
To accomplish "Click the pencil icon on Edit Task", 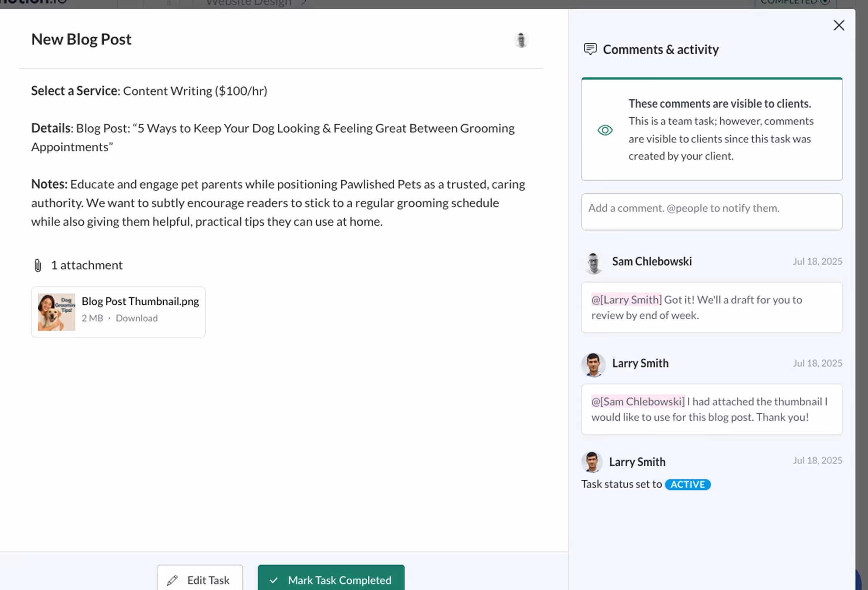I will pos(172,580).
